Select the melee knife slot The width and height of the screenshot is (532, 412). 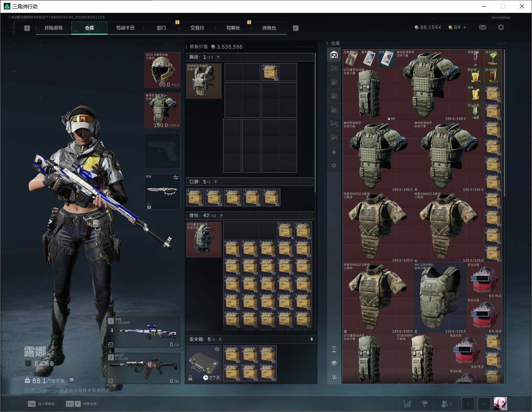[162, 191]
